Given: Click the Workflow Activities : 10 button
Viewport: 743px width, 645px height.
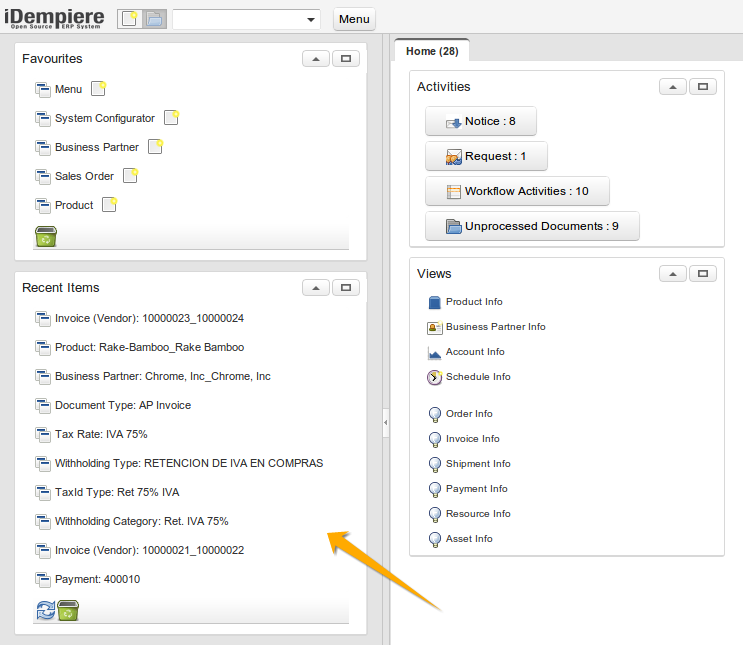Looking at the screenshot, I should 517,191.
